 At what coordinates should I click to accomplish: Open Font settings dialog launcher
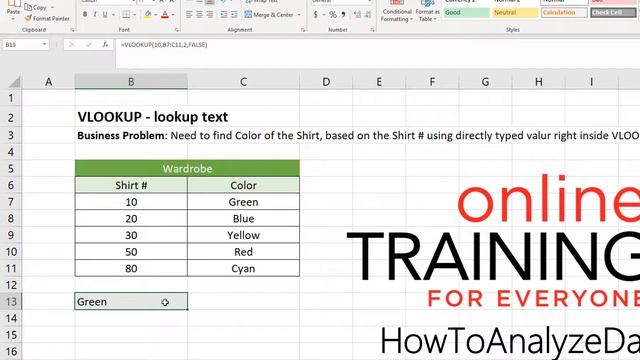[x=177, y=30]
